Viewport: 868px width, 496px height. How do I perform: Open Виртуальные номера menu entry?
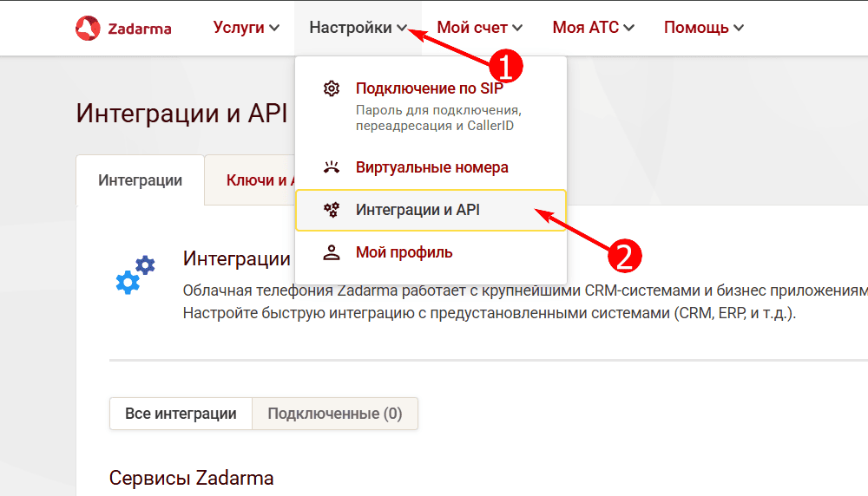coord(431,167)
